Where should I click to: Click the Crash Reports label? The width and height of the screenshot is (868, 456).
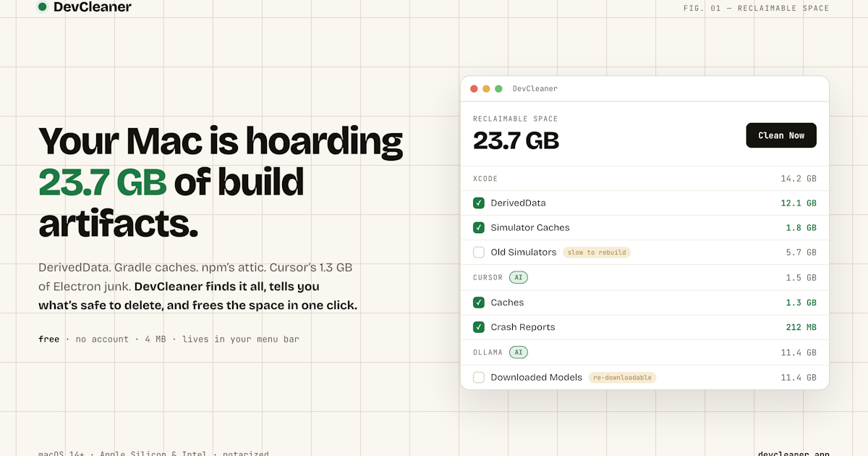(523, 327)
